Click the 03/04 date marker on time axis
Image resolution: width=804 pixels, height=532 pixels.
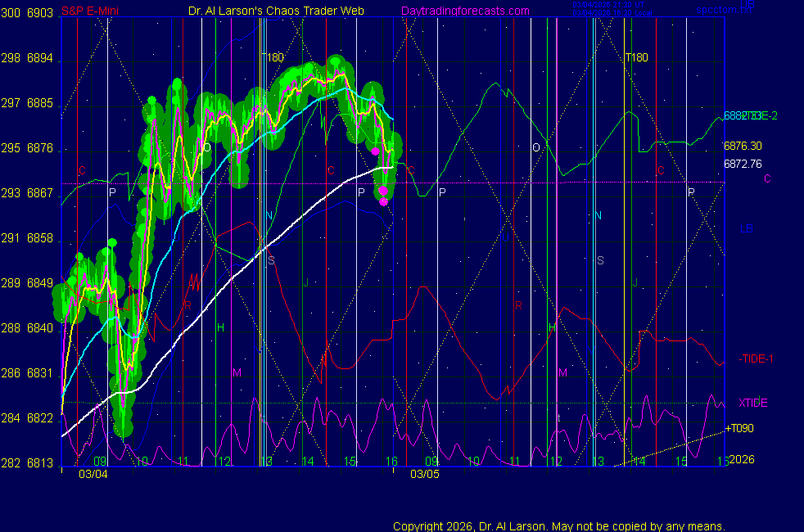(93, 474)
